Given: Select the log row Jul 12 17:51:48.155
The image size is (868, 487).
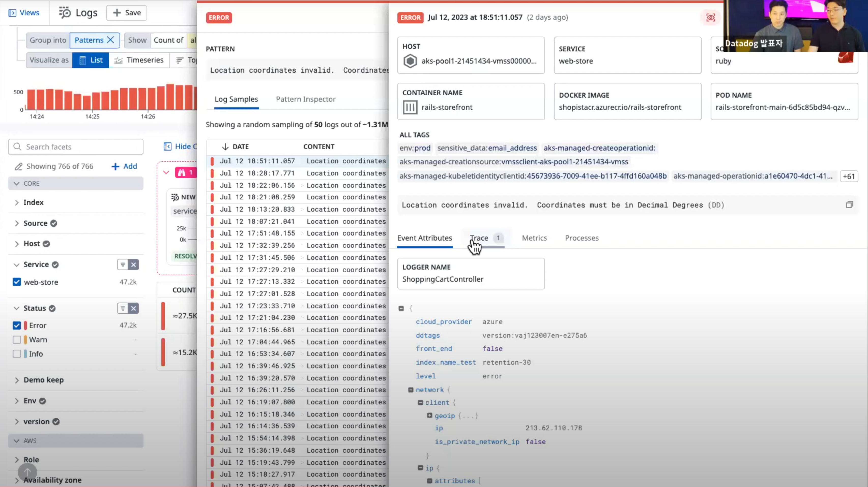Looking at the screenshot, I should tap(297, 233).
